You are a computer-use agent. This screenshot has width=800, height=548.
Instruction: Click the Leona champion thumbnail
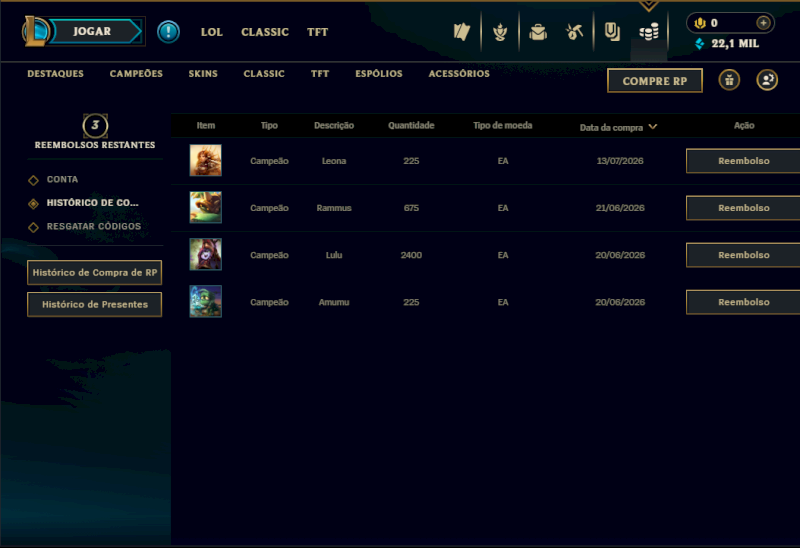(206, 160)
